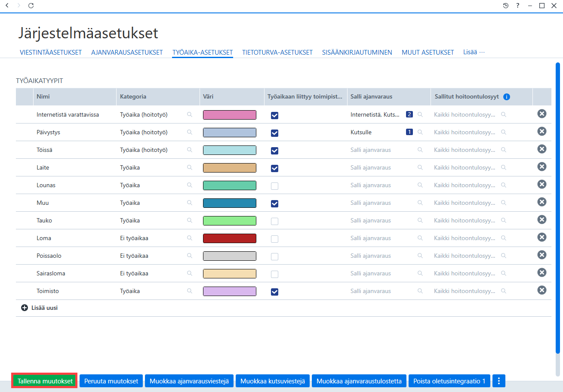Open the history clock icon in title bar
Viewport: 563px width, 392px height.
[505, 6]
